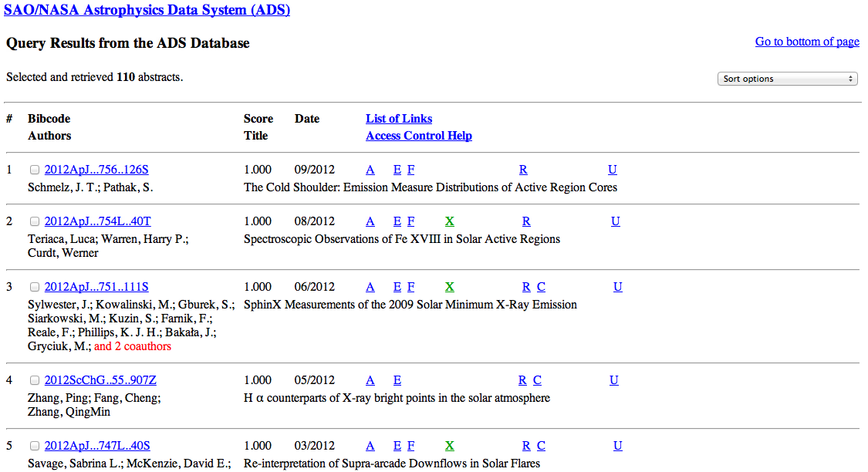Image resolution: width=868 pixels, height=472 pixels.
Task: Open the List of Links help
Action: (x=398, y=119)
